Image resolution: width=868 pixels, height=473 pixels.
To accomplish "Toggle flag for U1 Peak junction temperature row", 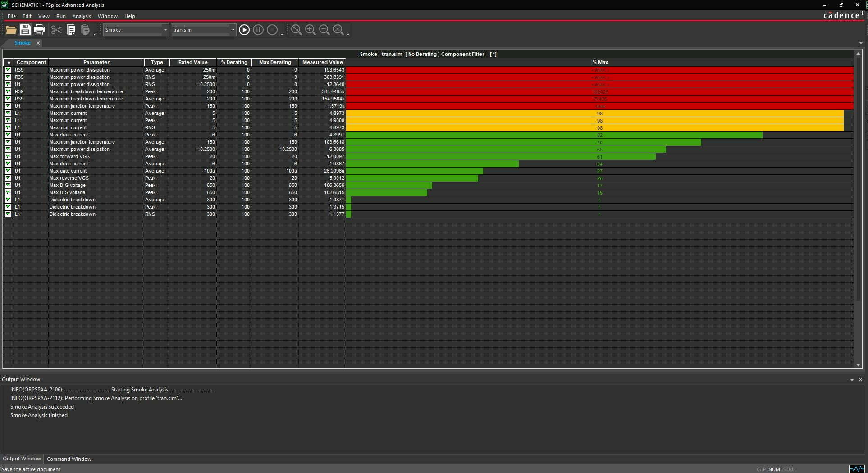I will coord(8,106).
